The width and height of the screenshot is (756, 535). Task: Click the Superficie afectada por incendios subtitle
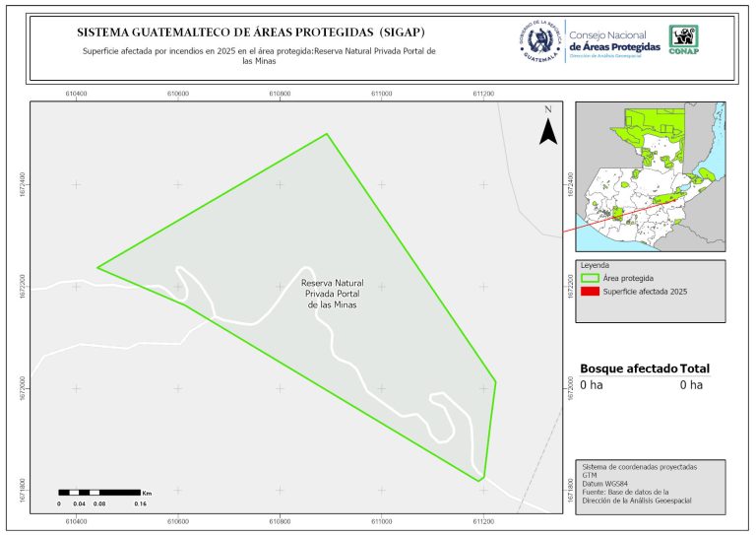pyautogui.click(x=259, y=55)
